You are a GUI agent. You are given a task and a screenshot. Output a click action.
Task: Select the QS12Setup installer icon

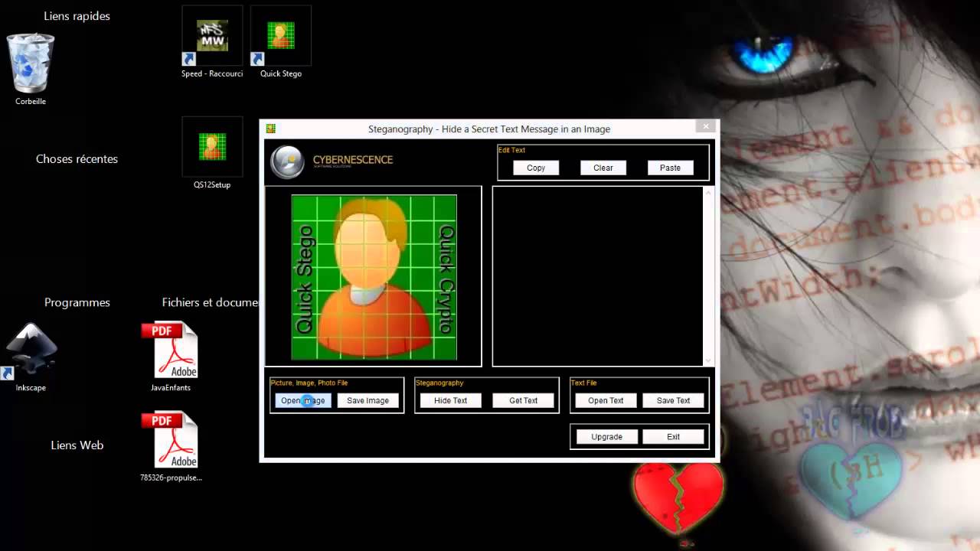pyautogui.click(x=212, y=152)
